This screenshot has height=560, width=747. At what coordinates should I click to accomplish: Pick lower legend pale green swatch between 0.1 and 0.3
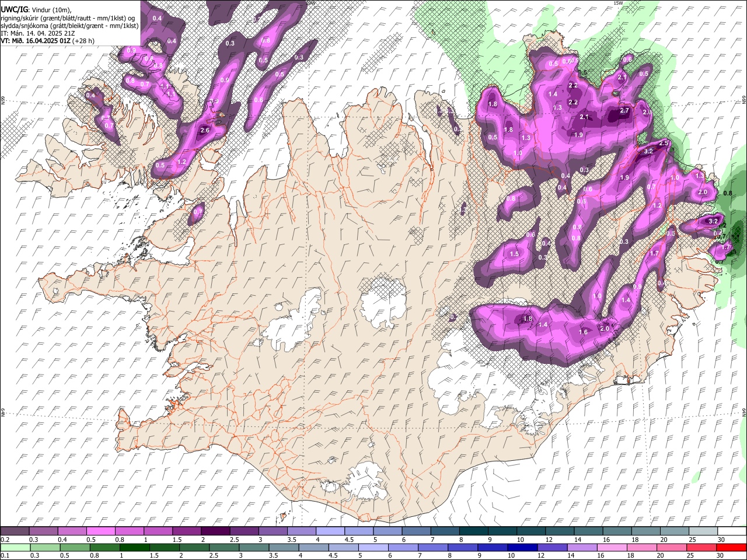[x=16, y=547]
